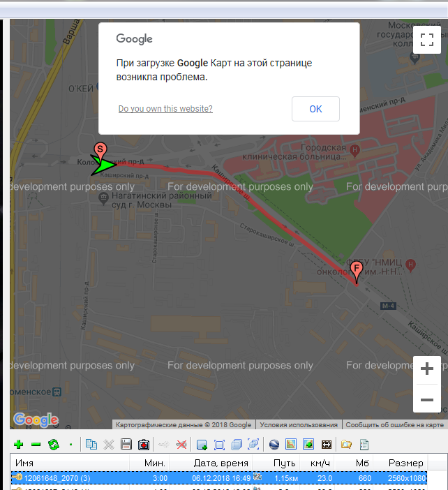Open the globe map icon in toolbar
Image resolution: width=448 pixels, height=490 pixels.
tap(274, 445)
